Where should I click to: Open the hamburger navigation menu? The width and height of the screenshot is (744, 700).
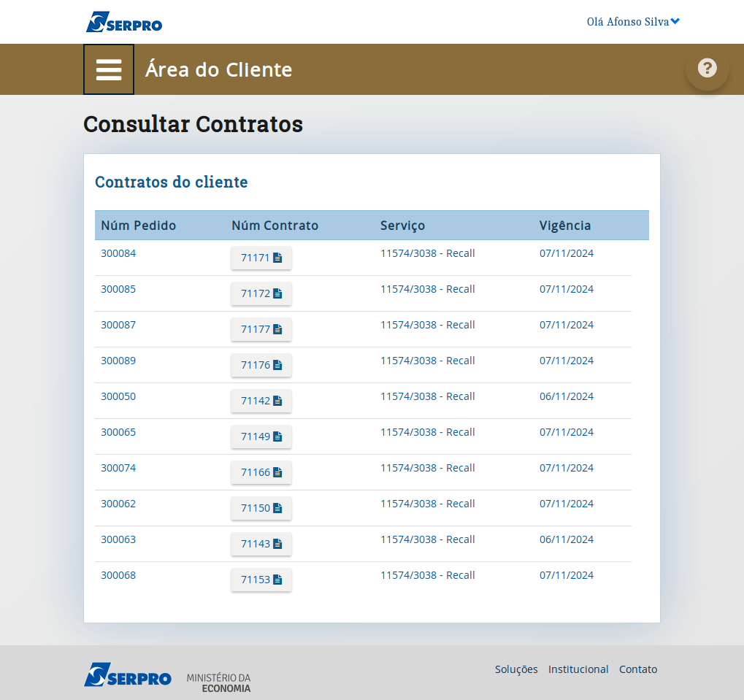click(x=109, y=69)
